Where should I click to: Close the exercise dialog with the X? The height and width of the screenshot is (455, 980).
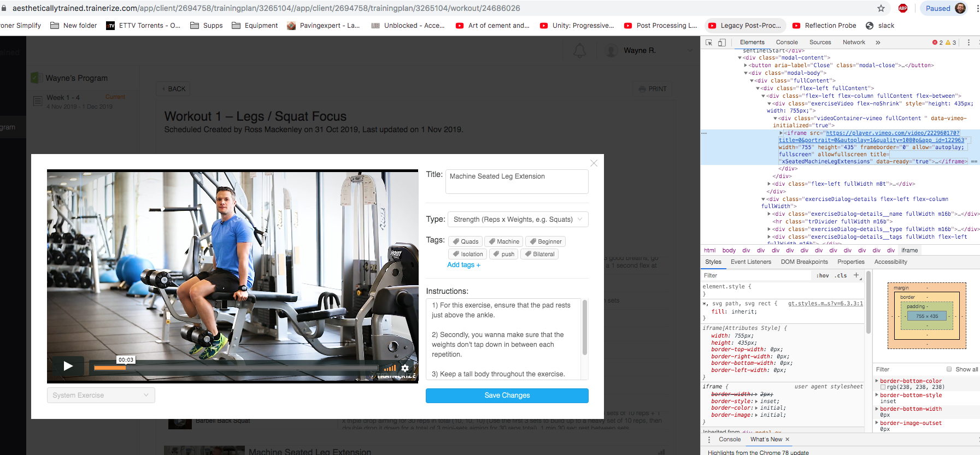point(594,163)
